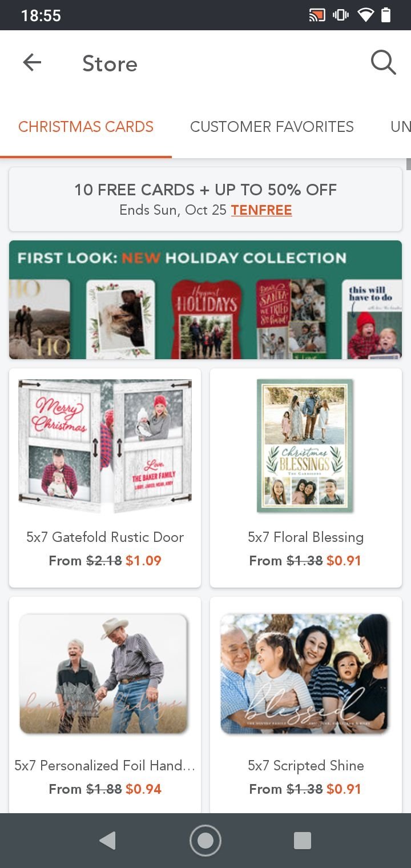Viewport: 411px width, 868px height.
Task: Click the scrollbar thumb on the right edge
Action: tap(408, 164)
